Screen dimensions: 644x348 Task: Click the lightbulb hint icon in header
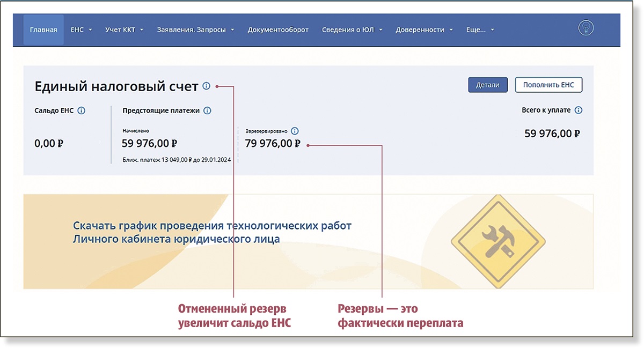click(586, 29)
